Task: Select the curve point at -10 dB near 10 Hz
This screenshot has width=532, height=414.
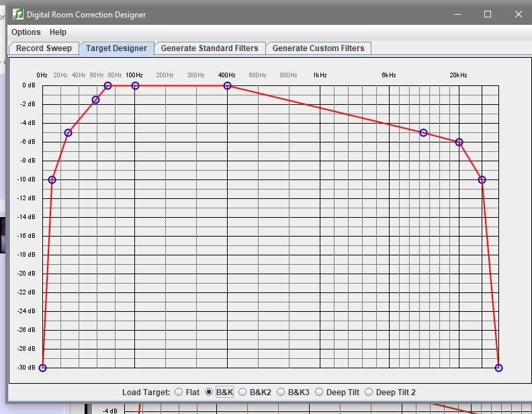Action: tap(52, 180)
